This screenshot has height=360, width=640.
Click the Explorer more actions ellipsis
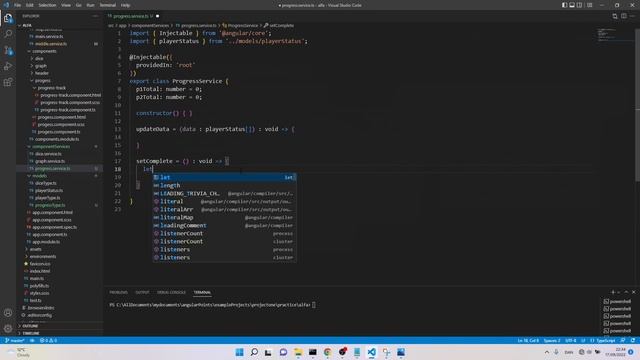pyautogui.click(x=96, y=16)
